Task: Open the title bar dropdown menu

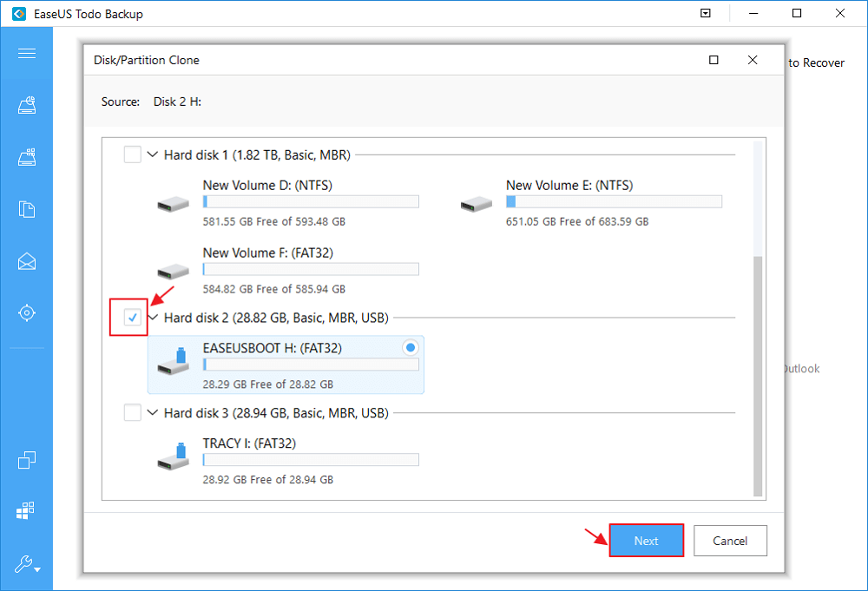Action: (706, 13)
